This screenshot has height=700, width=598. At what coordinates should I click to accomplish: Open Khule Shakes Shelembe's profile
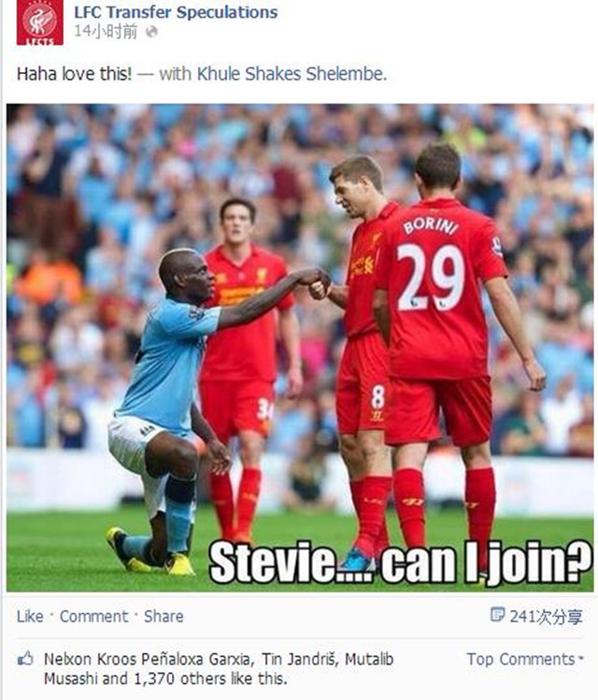292,74
